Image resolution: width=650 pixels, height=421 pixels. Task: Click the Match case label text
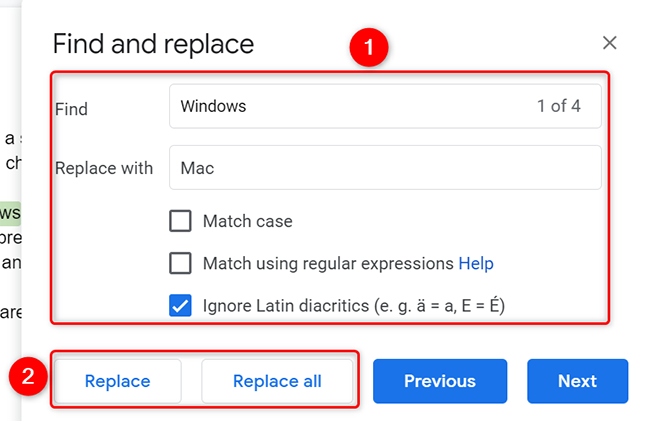tap(247, 221)
